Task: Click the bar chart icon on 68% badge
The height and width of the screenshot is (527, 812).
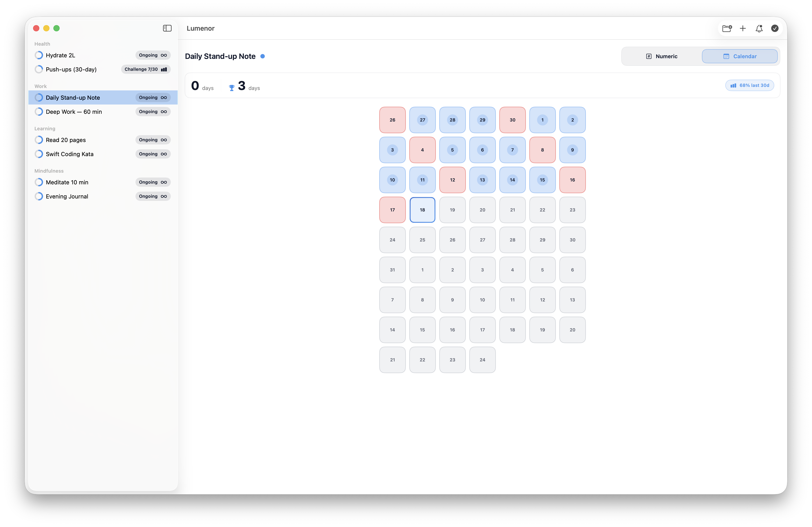Action: coord(734,85)
